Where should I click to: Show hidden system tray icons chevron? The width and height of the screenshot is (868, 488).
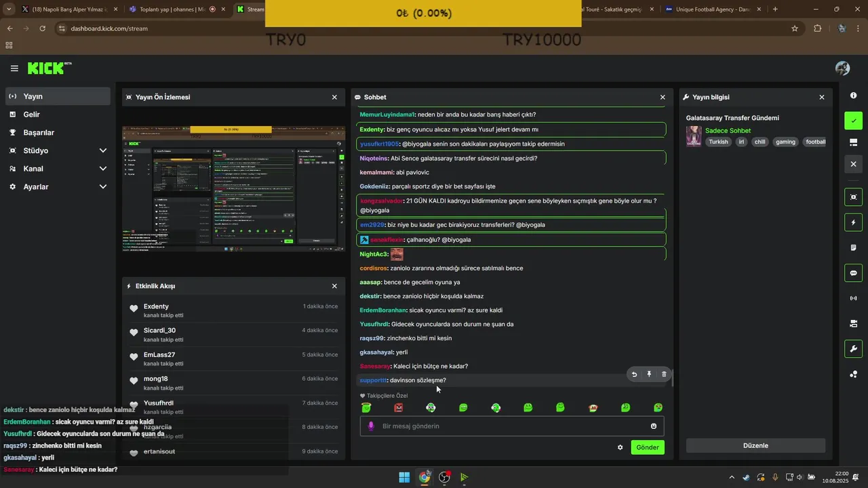click(731, 477)
